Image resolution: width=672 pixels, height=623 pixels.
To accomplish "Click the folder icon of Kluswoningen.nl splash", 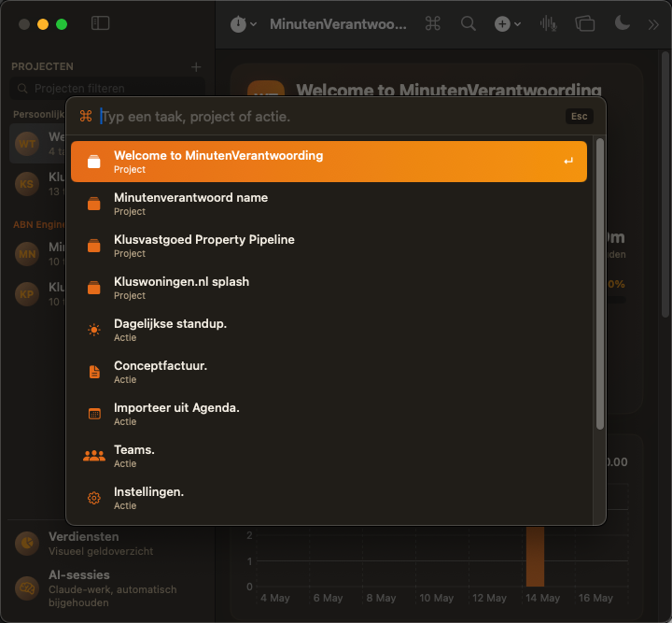I will coord(94,288).
